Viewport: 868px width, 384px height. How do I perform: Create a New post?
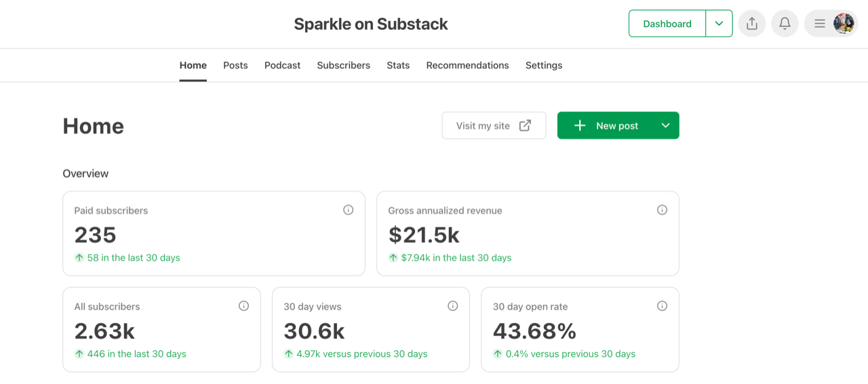(606, 125)
